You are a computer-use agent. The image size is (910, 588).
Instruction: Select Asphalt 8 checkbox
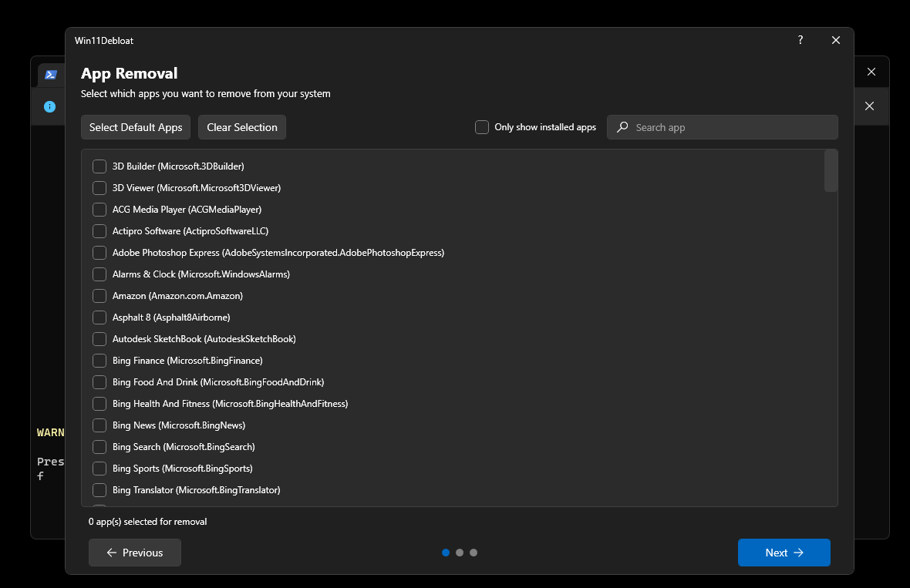click(99, 318)
